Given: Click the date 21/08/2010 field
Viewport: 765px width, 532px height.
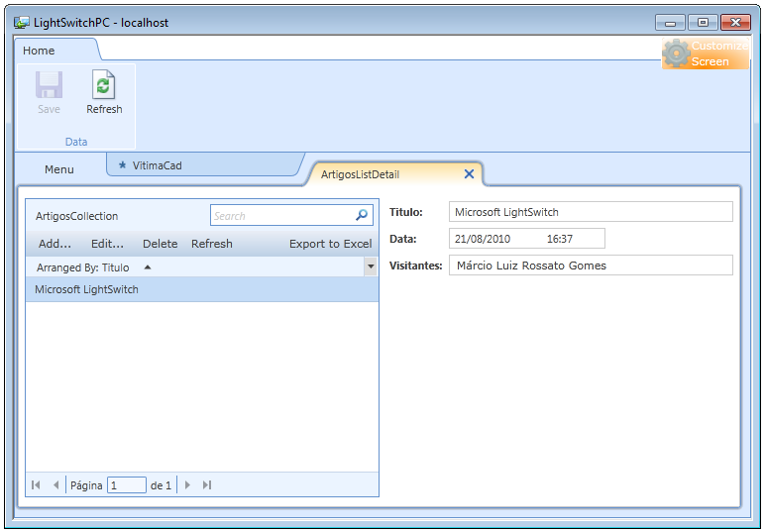Looking at the screenshot, I should click(x=483, y=239).
